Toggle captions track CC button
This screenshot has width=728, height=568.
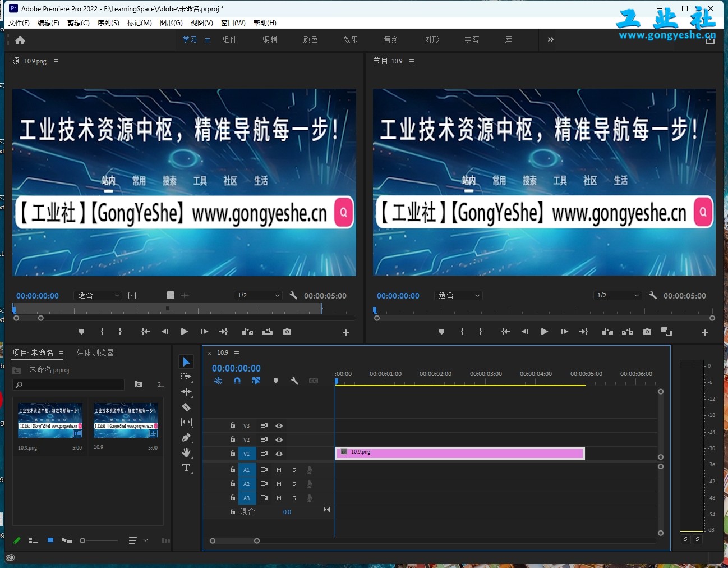[x=314, y=381]
